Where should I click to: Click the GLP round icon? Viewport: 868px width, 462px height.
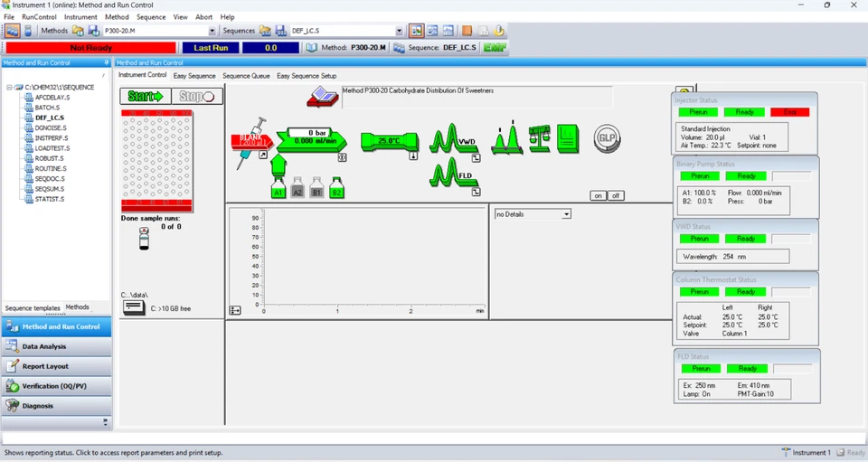pyautogui.click(x=607, y=137)
